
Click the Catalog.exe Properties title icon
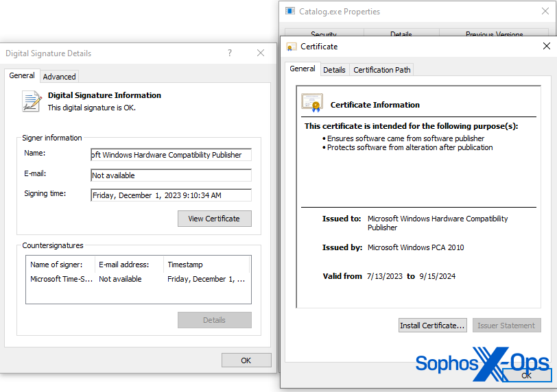tap(290, 11)
